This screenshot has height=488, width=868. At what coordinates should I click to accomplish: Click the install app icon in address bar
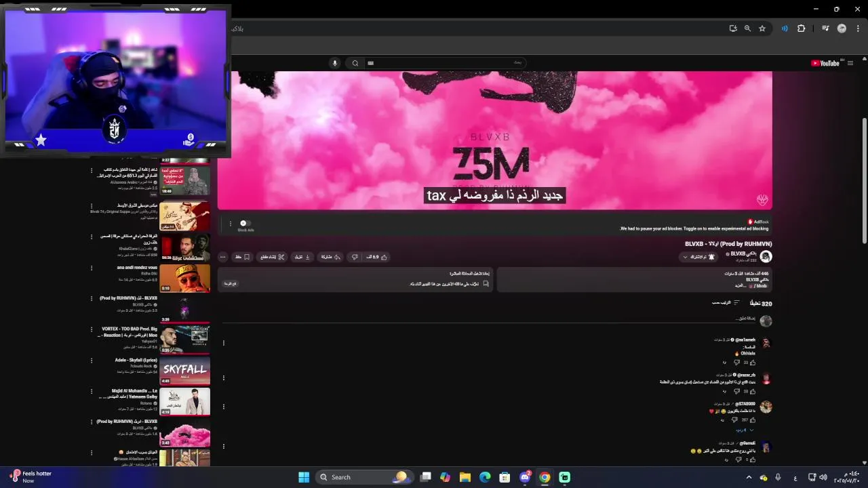pos(733,28)
